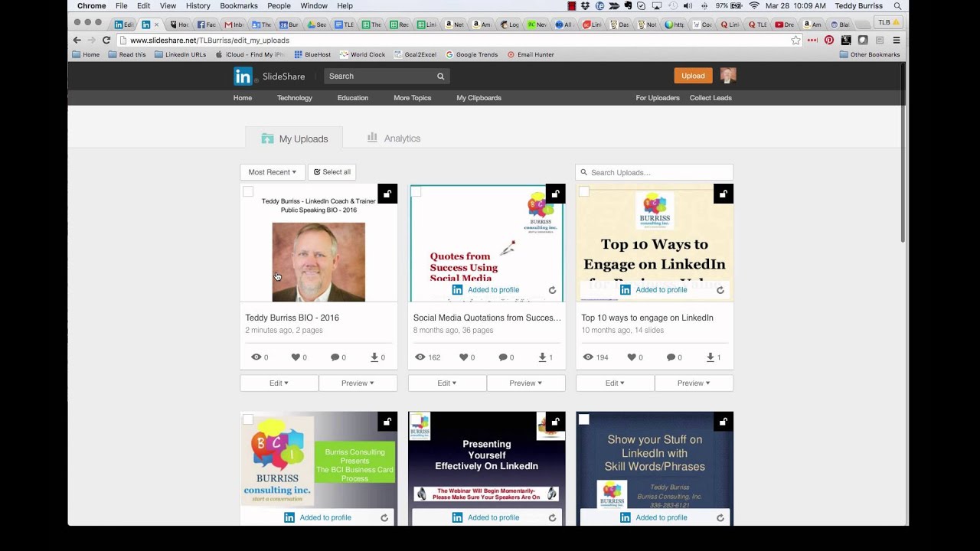
Task: Click refresh icon on Social Media Quotations thumbnail
Action: click(552, 290)
